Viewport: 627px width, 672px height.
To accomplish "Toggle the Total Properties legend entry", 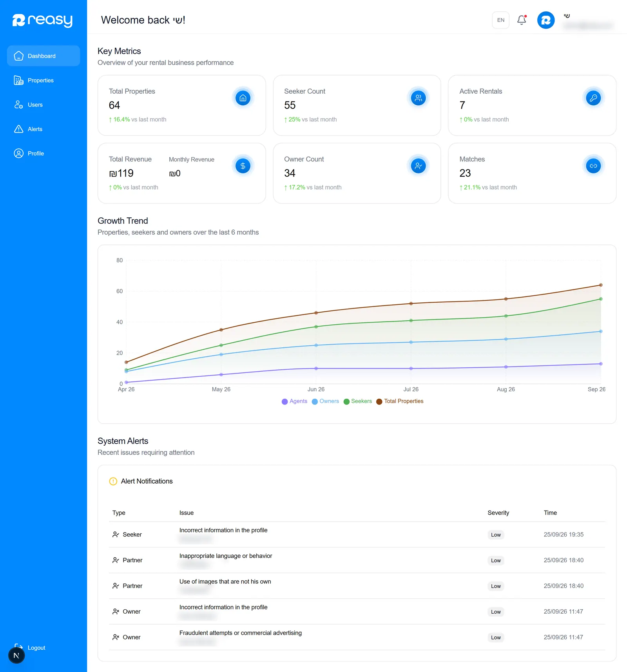I will click(x=400, y=401).
